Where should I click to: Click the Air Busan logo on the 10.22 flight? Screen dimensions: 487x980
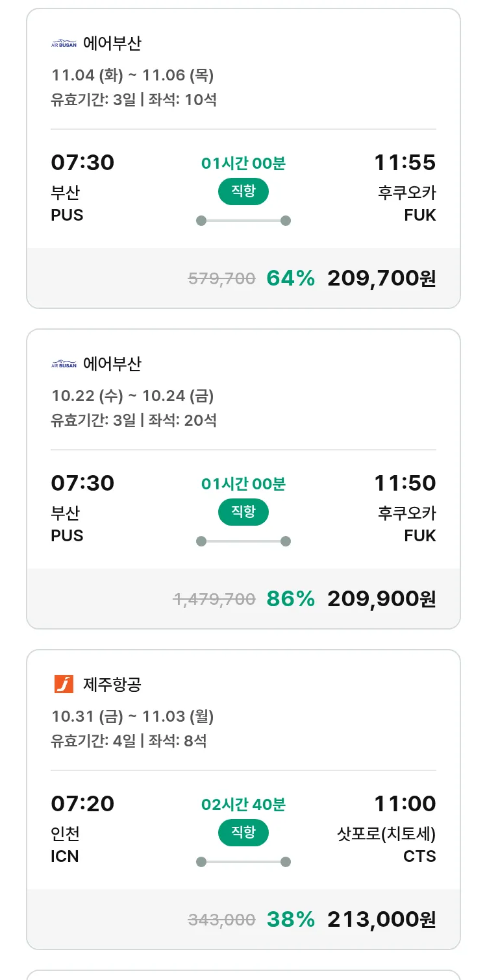[x=64, y=364]
